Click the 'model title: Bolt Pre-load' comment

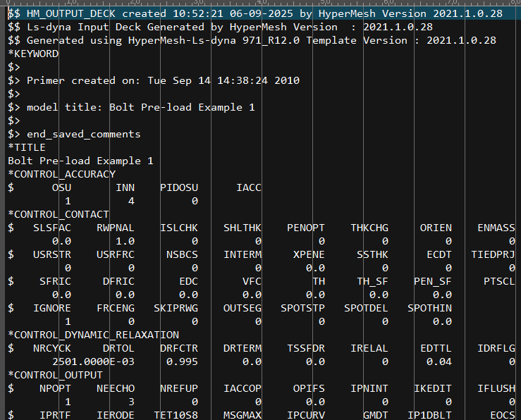pyautogui.click(x=132, y=108)
